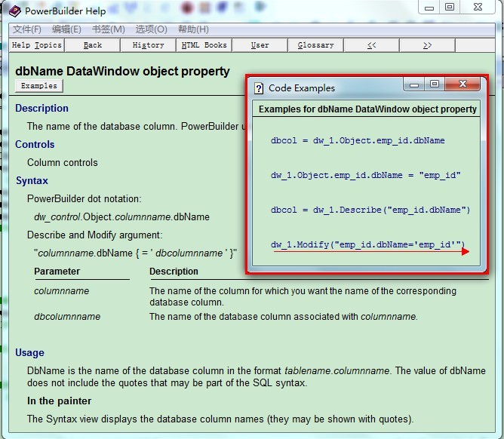Click the dbcolumnname parameter row
Image resolution: width=504 pixels, height=439 pixels.
point(226,317)
